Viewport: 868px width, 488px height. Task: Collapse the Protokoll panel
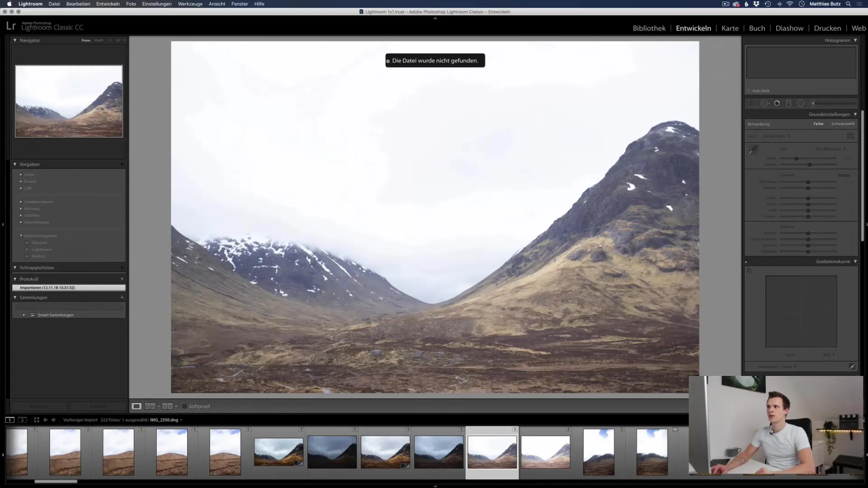coord(15,279)
